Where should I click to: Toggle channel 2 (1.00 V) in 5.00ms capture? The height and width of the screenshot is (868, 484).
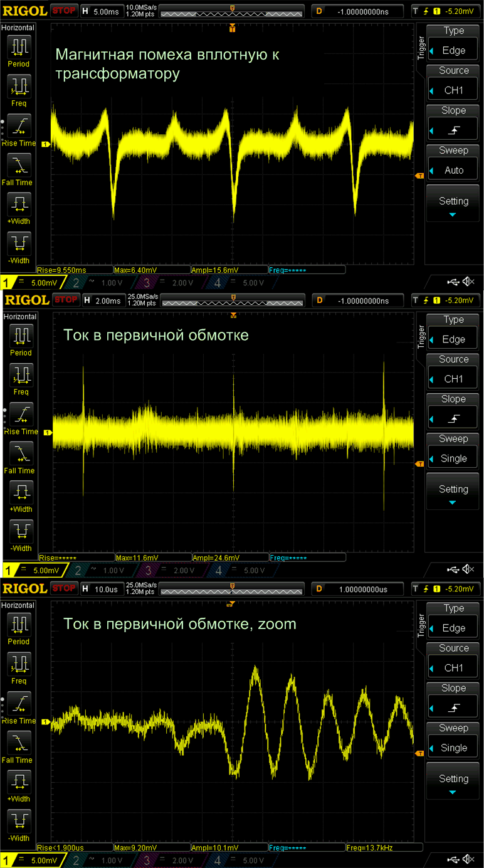pyautogui.click(x=99, y=283)
